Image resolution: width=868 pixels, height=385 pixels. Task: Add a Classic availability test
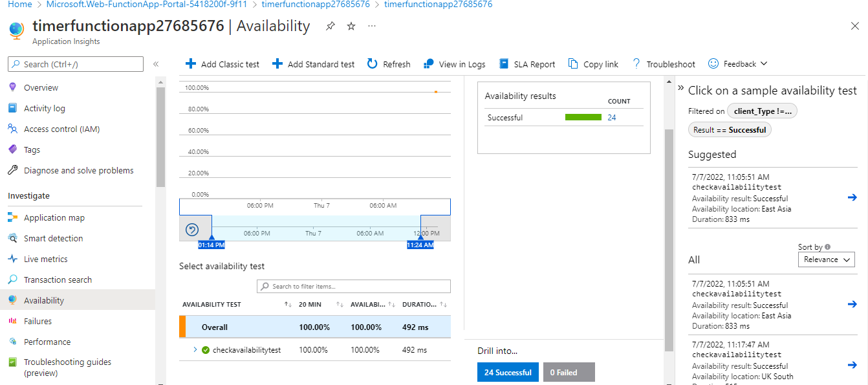point(222,64)
